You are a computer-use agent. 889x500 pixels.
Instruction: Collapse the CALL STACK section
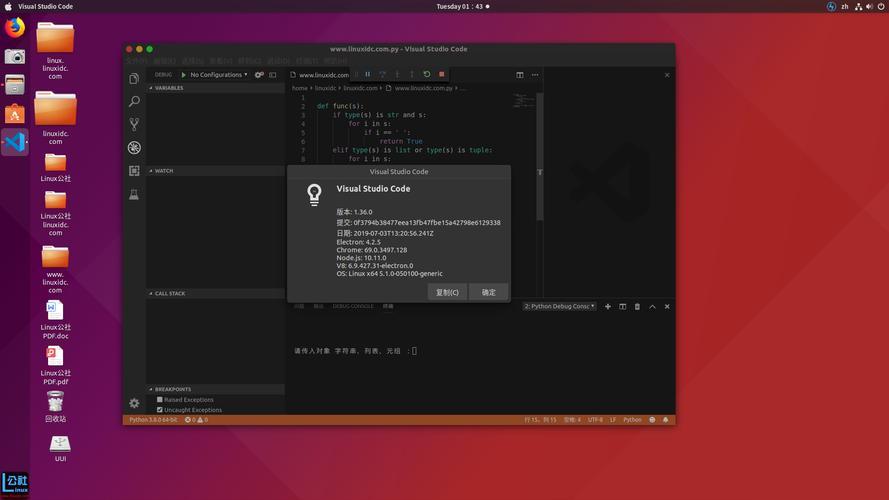pos(215,294)
